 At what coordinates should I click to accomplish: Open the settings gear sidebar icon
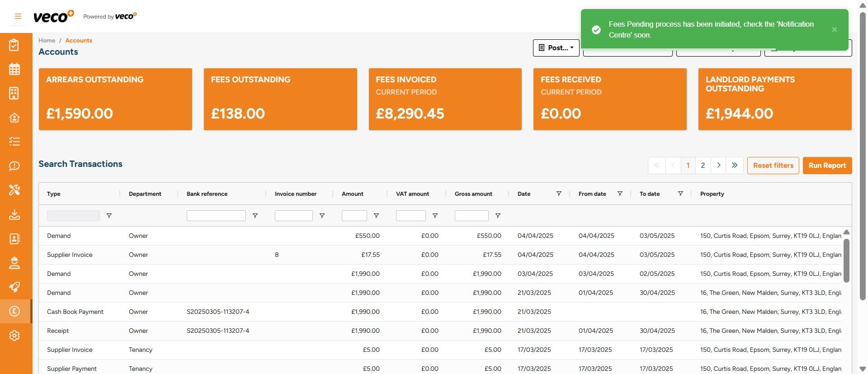(x=14, y=336)
